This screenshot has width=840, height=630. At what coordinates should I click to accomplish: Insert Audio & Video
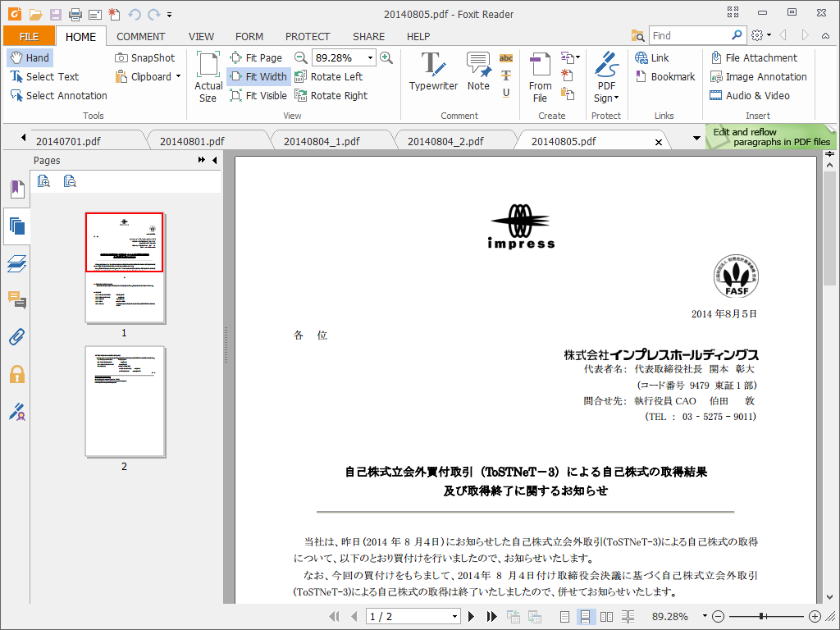click(x=750, y=95)
